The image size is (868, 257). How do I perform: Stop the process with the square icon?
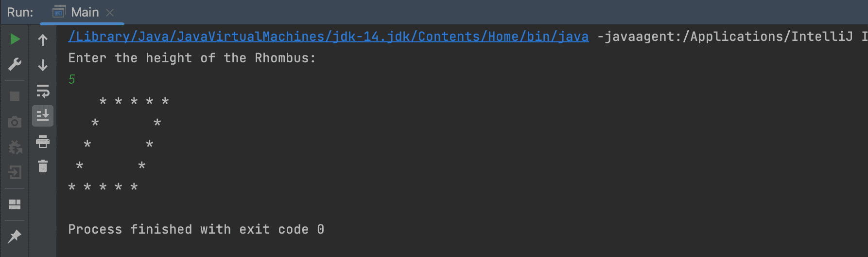point(15,96)
